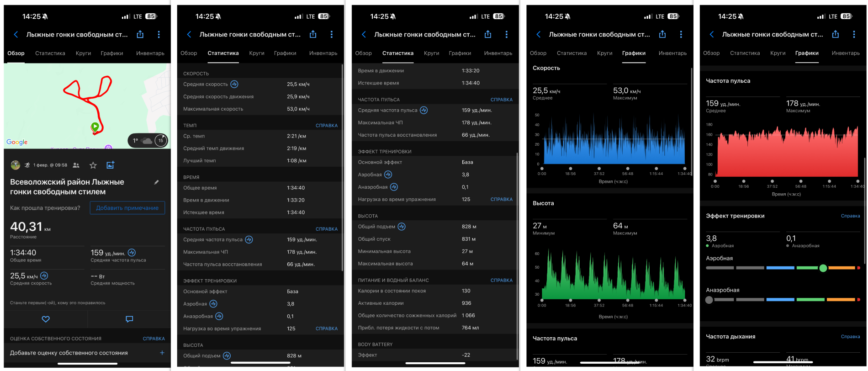This screenshot has width=868, height=371.
Task: Open Справка for Оценка собственного состояния
Action: point(153,339)
